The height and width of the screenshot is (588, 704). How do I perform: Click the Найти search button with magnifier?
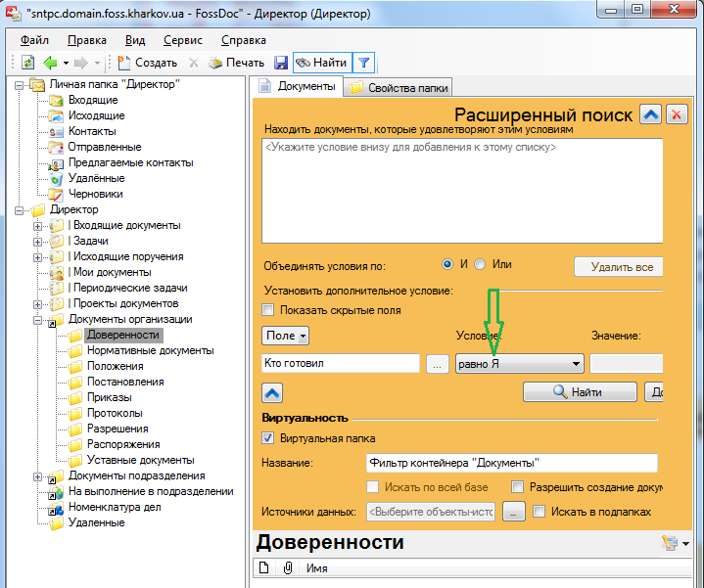[x=580, y=392]
